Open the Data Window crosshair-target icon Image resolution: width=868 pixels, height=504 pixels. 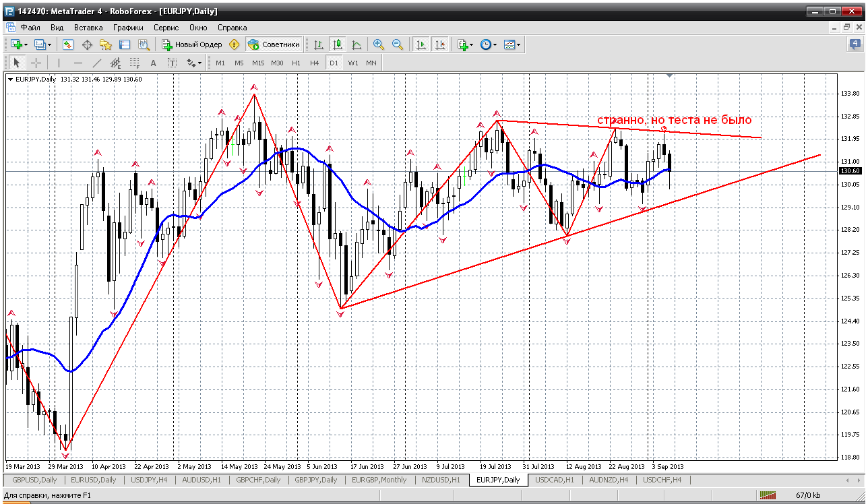click(x=87, y=44)
